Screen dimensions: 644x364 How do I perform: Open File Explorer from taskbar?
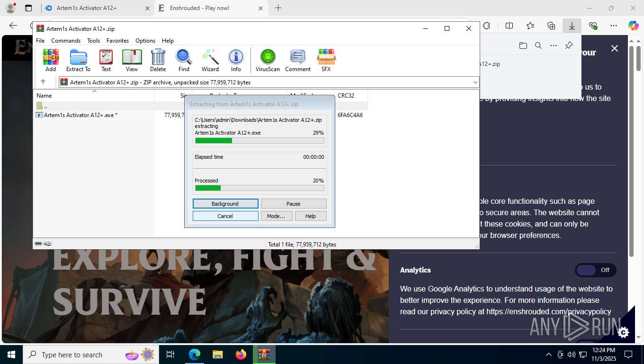coord(217,355)
